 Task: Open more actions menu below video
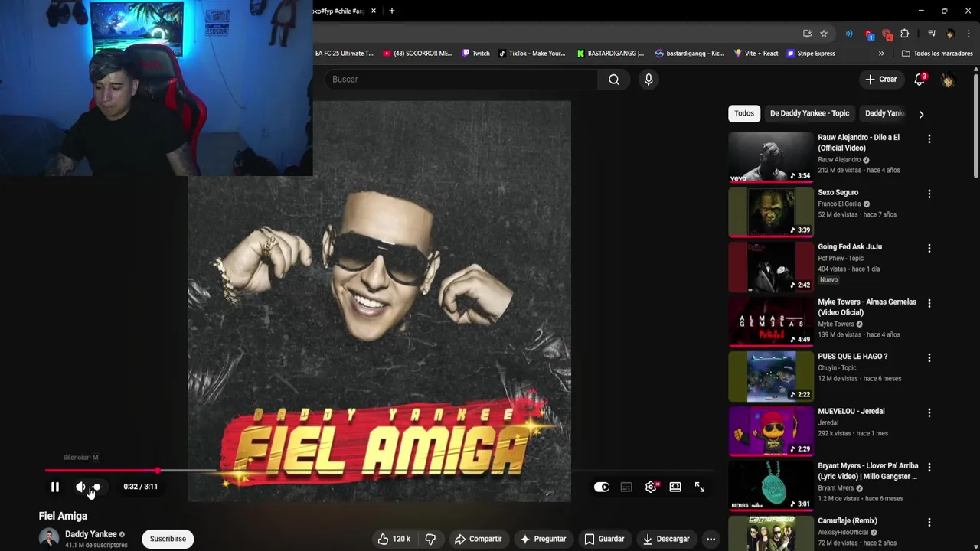coord(710,539)
